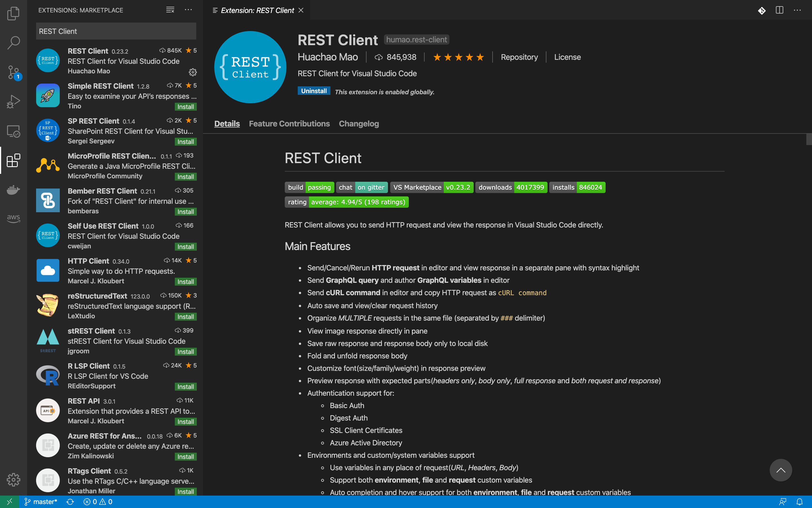Image resolution: width=812 pixels, height=508 pixels.
Task: Click the large REST Client logo
Action: point(250,67)
